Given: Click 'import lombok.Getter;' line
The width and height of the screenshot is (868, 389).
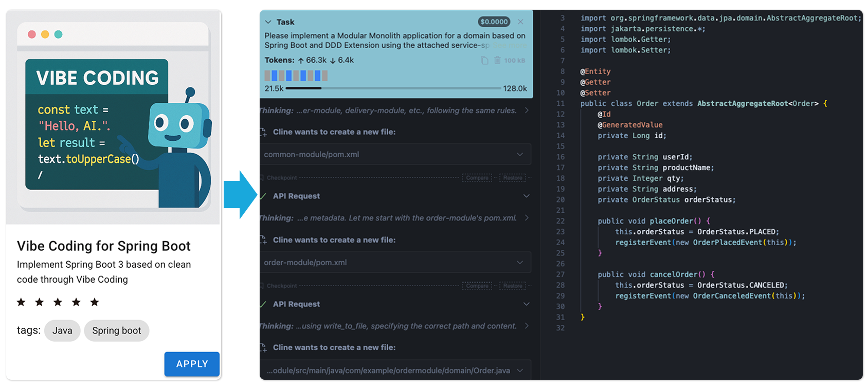Looking at the screenshot, I should (625, 39).
